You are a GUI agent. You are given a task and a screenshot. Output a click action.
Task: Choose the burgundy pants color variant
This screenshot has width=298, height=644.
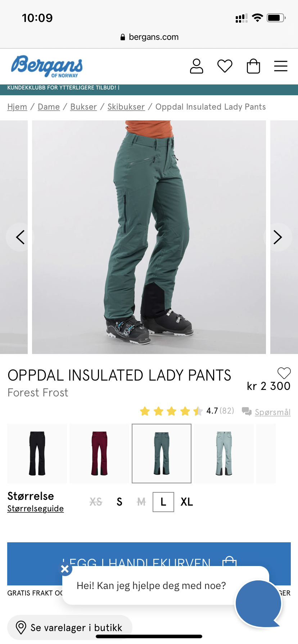coord(99,454)
